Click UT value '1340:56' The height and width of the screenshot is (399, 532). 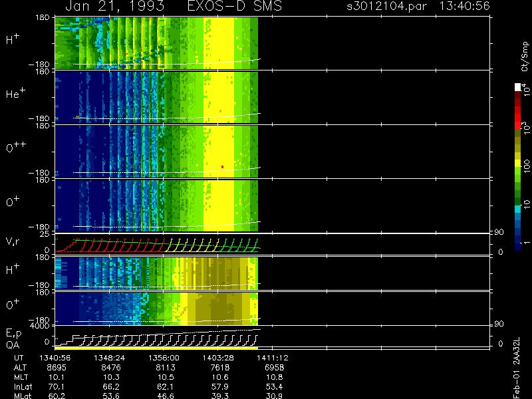[55, 358]
